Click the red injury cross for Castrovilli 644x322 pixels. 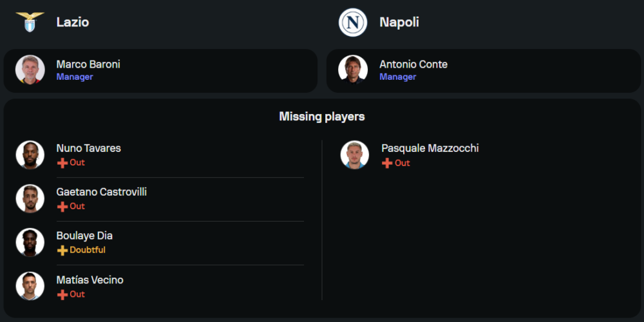click(62, 207)
